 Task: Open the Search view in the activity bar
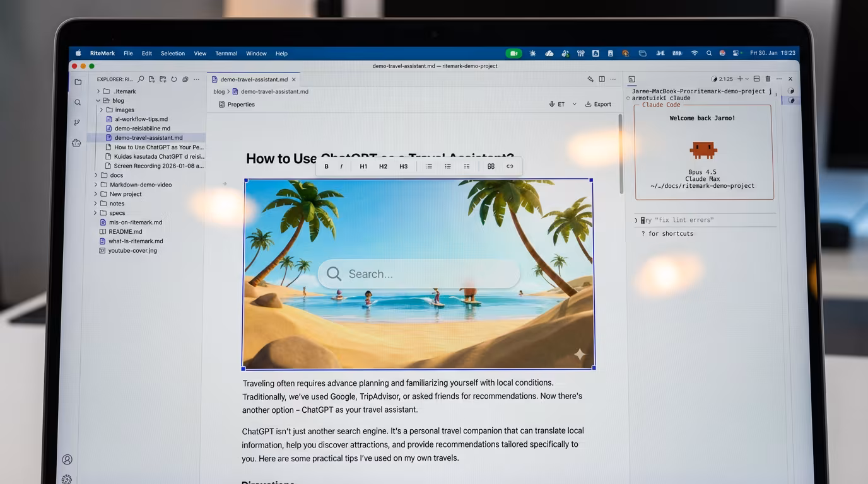78,102
